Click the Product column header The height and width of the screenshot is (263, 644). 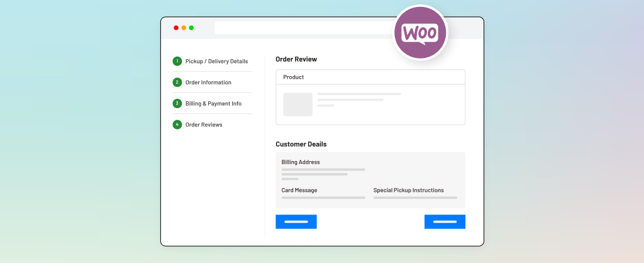pos(294,77)
